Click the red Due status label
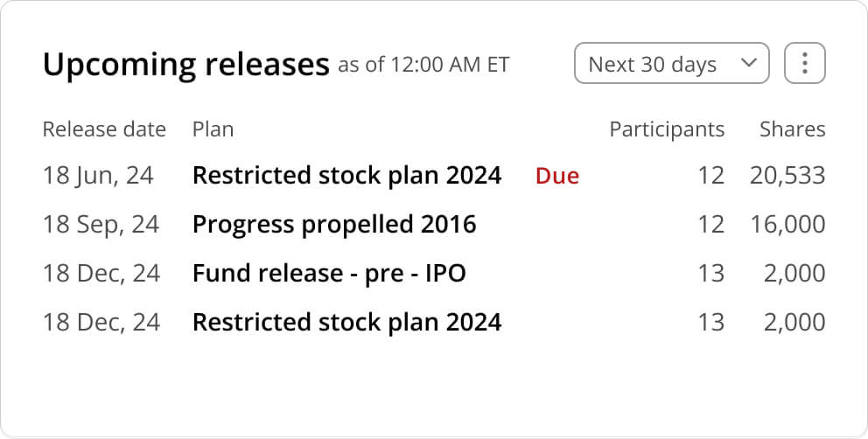This screenshot has height=439, width=868. 557,177
